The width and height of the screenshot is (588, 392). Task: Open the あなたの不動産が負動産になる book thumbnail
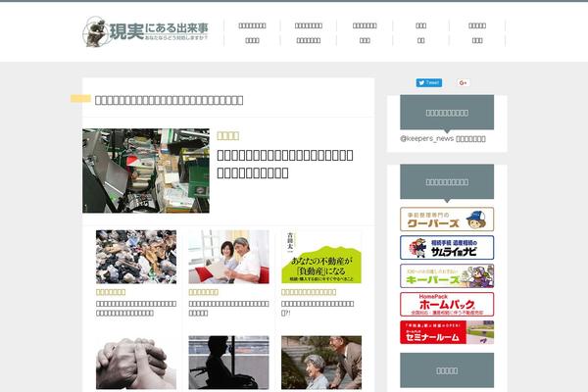(321, 257)
